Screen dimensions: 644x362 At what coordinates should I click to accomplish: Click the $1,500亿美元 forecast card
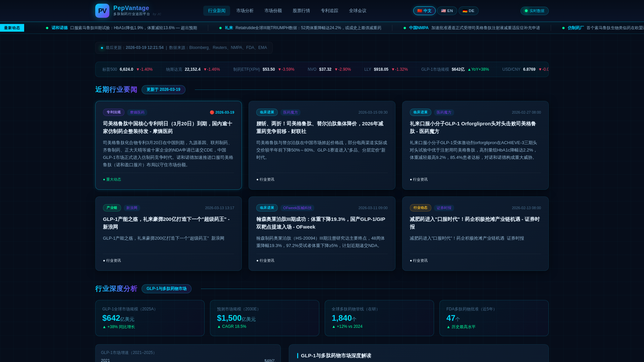(x=265, y=318)
